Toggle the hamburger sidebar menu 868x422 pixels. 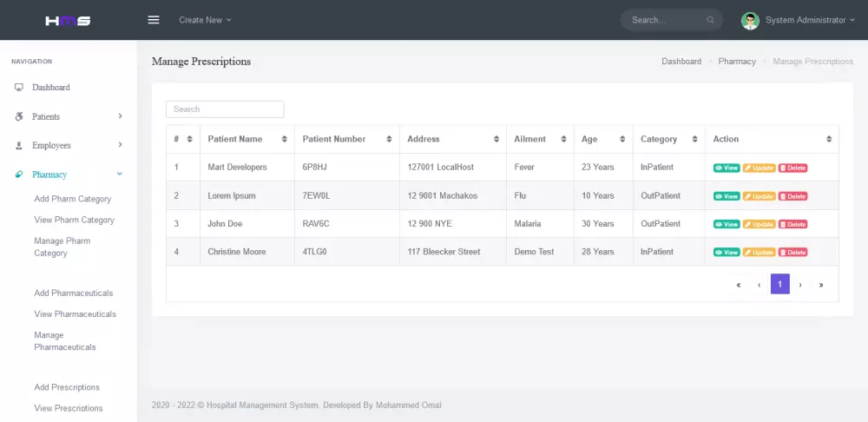(x=154, y=20)
